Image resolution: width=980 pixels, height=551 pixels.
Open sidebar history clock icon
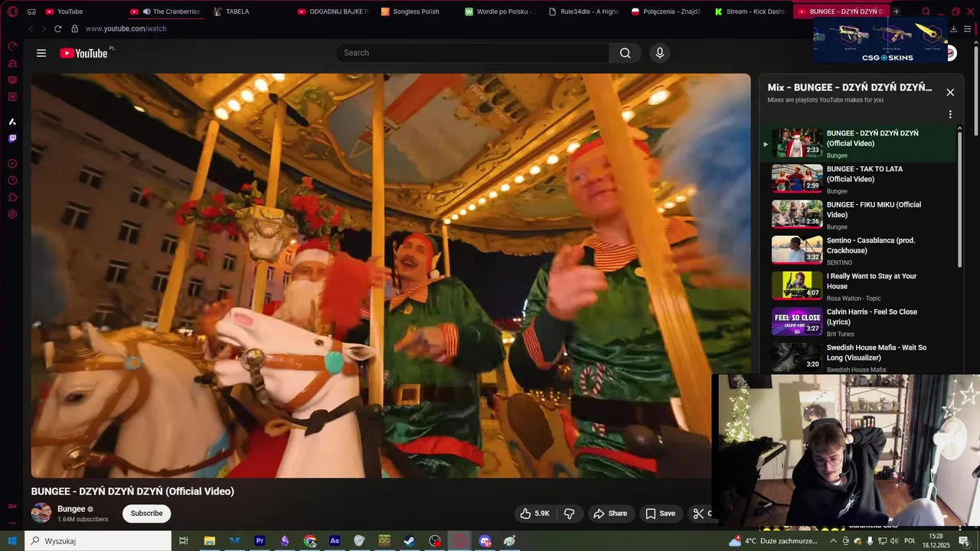(12, 181)
